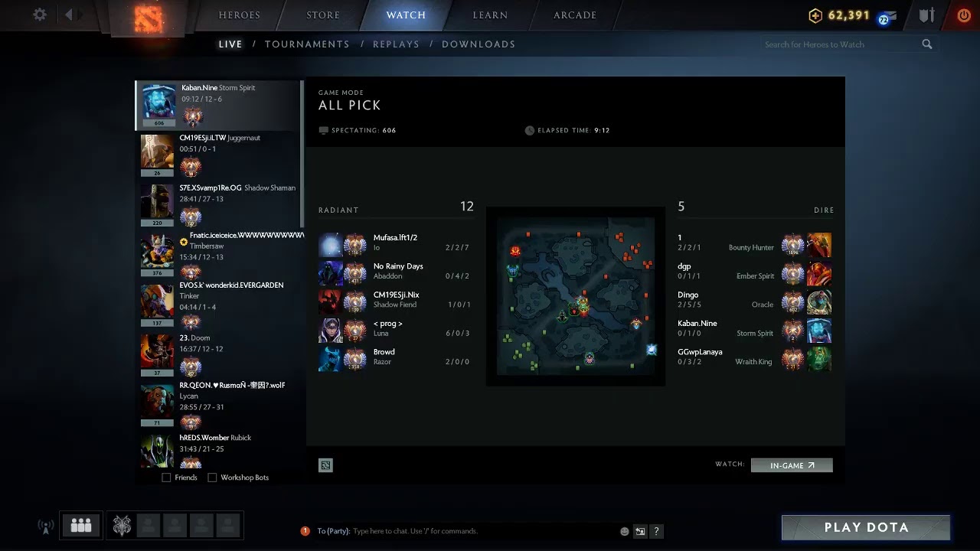The width and height of the screenshot is (980, 551).
Task: Click player name No Rainy Days
Action: click(398, 266)
